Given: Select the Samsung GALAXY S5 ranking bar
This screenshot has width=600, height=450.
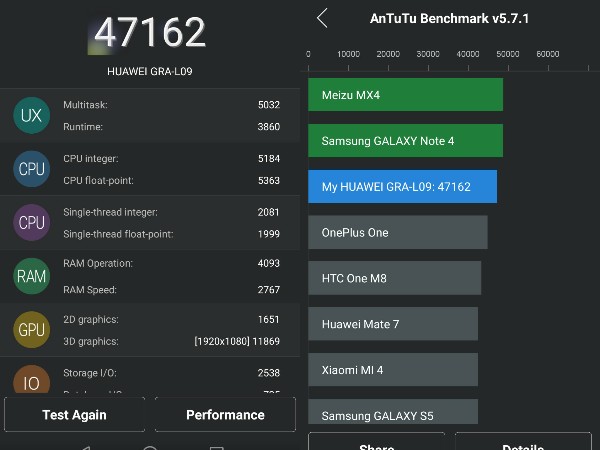Looking at the screenshot, I should [x=393, y=412].
